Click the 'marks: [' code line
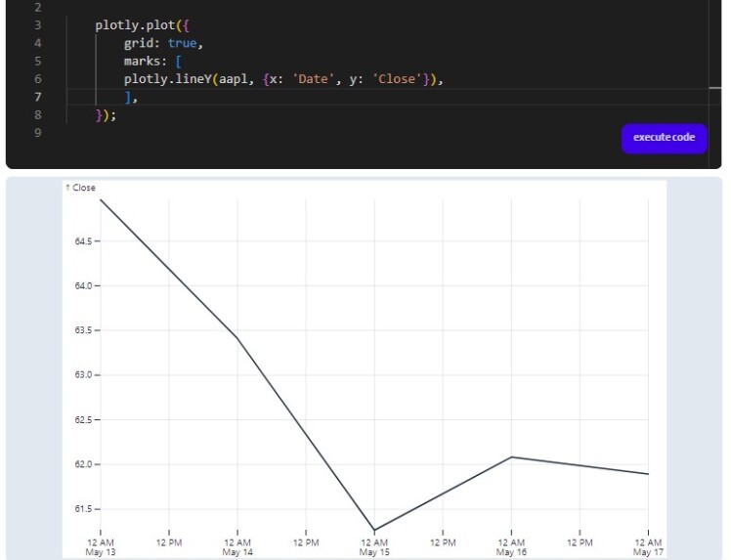 (x=151, y=61)
